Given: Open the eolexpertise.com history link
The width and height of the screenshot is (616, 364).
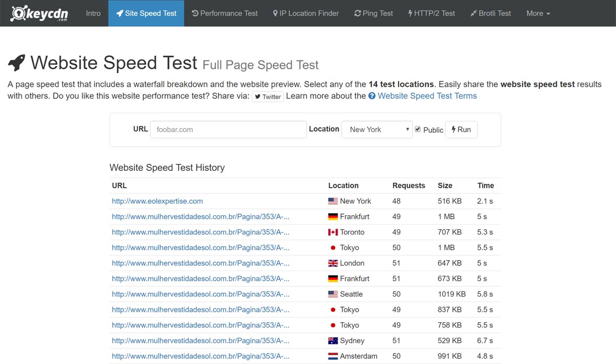Looking at the screenshot, I should tap(157, 201).
